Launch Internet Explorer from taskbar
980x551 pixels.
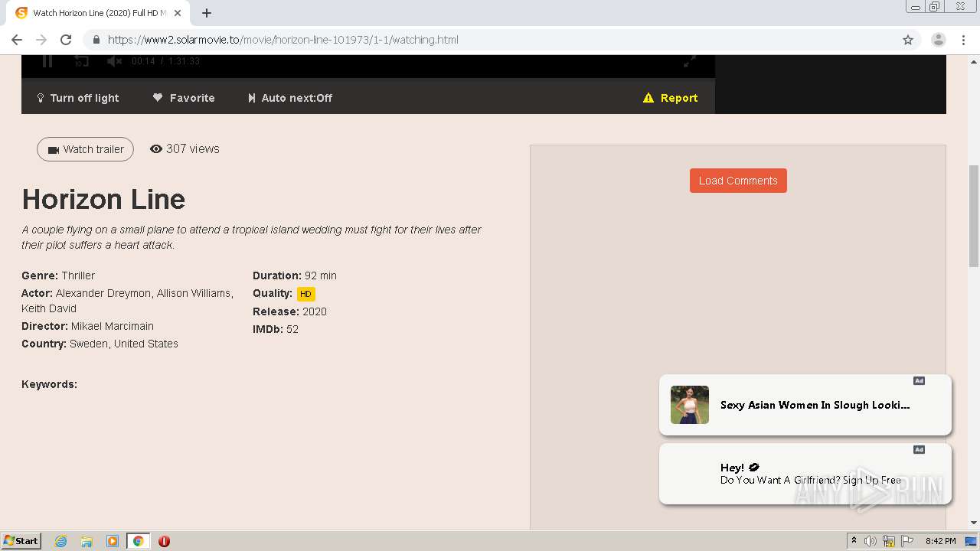click(x=61, y=541)
